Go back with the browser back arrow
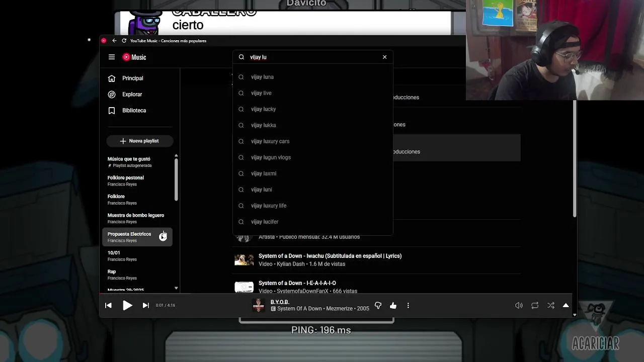 tap(114, 41)
